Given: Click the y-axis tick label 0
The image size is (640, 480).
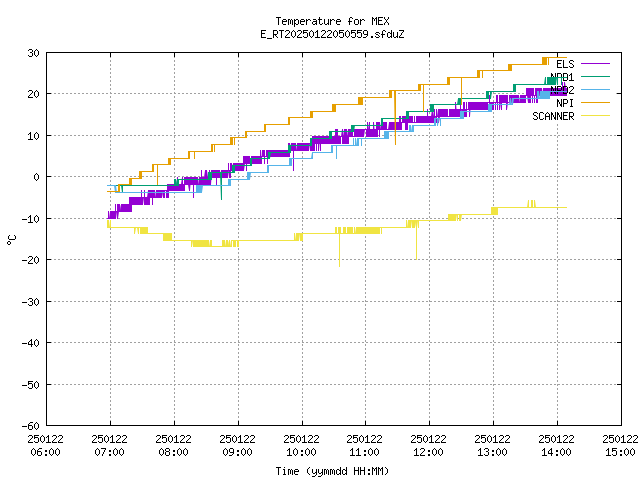Looking at the screenshot, I should tap(37, 177).
